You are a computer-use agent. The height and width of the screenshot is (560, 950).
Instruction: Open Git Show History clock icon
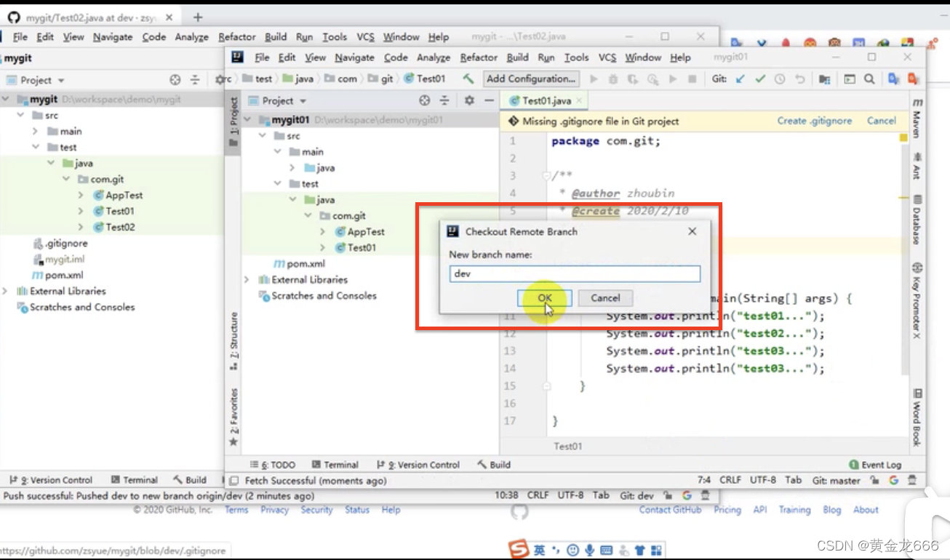coord(780,79)
